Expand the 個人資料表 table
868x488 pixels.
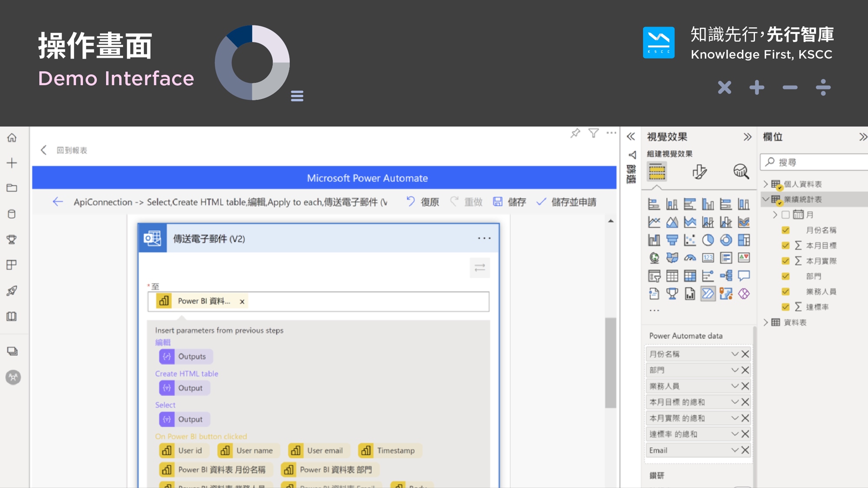pos(766,184)
